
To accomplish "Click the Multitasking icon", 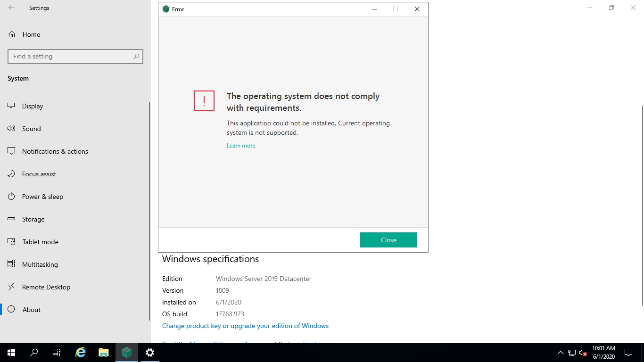I will tap(11, 264).
